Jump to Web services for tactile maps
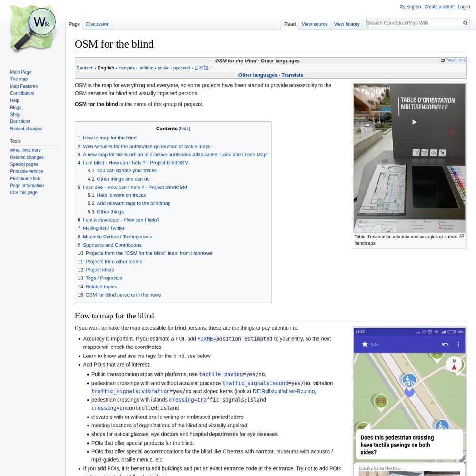The height and width of the screenshot is (476, 476). tap(147, 146)
